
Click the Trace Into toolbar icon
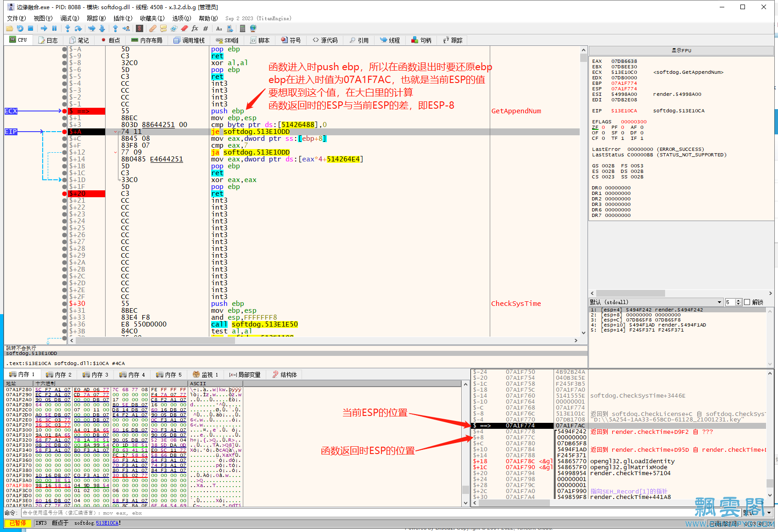click(x=91, y=28)
